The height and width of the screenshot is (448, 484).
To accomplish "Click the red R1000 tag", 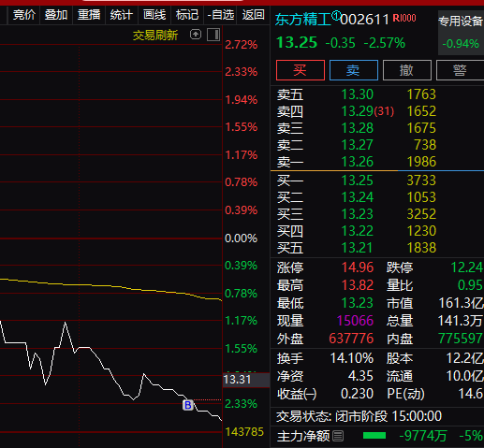I will [x=404, y=18].
